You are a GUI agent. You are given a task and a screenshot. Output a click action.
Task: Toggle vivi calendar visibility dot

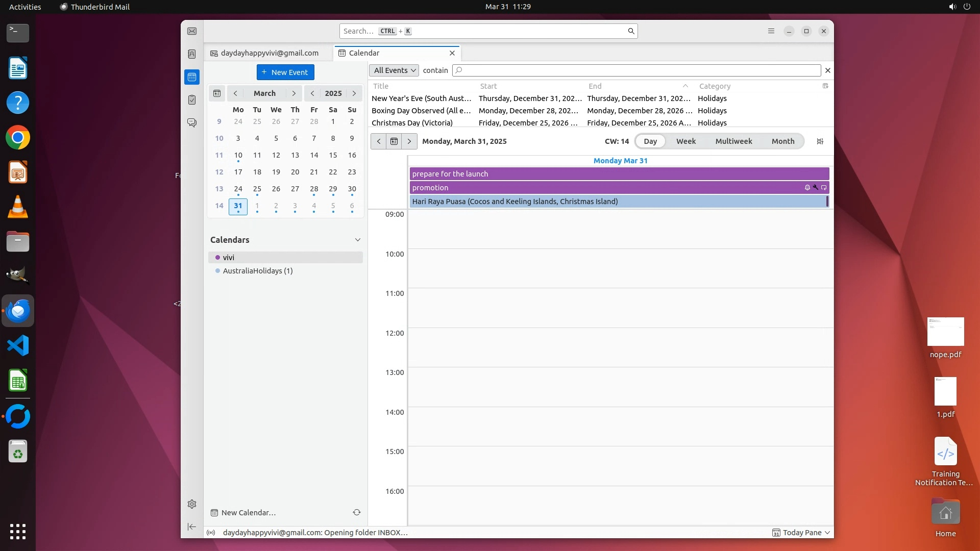pyautogui.click(x=217, y=258)
